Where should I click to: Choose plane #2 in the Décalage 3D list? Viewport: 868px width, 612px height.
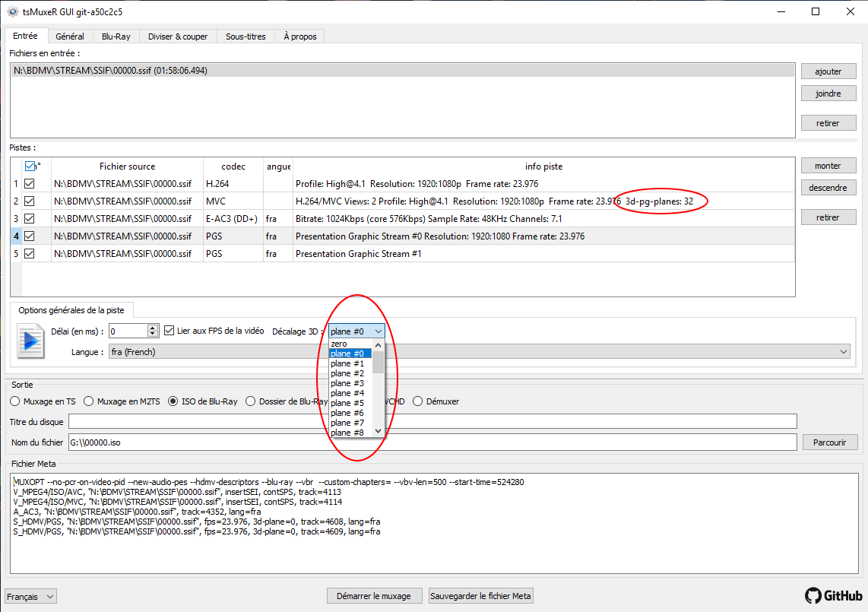click(x=351, y=373)
